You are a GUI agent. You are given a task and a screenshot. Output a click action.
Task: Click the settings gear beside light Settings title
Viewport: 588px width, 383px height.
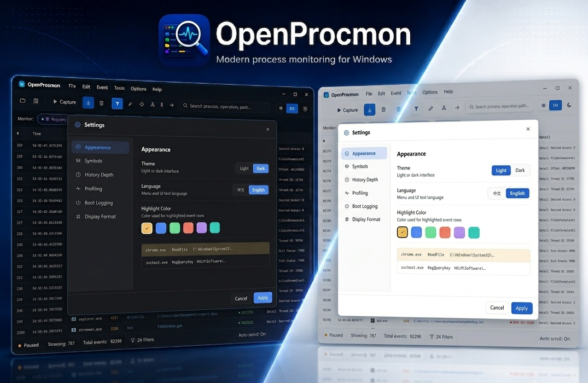click(346, 133)
